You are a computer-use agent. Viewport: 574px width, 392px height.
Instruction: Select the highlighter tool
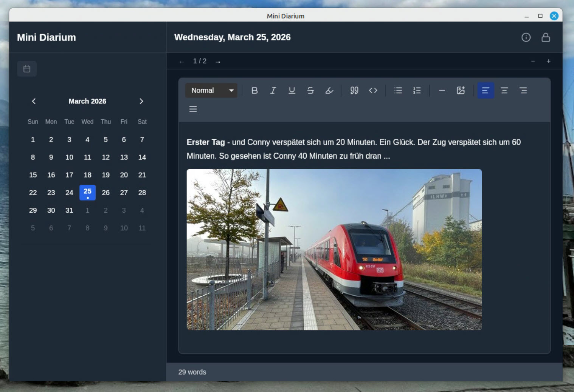329,91
